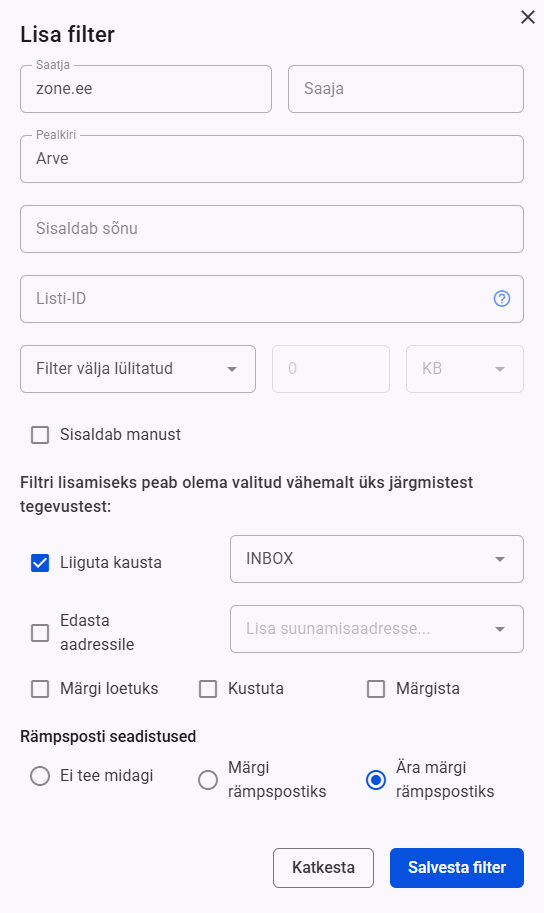Click into the Sisaldab sõnu field

click(272, 229)
